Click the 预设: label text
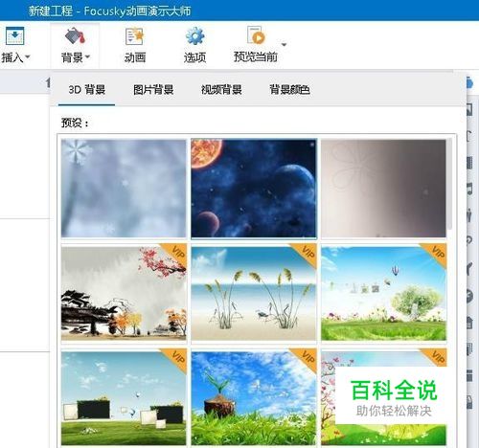 tap(75, 123)
